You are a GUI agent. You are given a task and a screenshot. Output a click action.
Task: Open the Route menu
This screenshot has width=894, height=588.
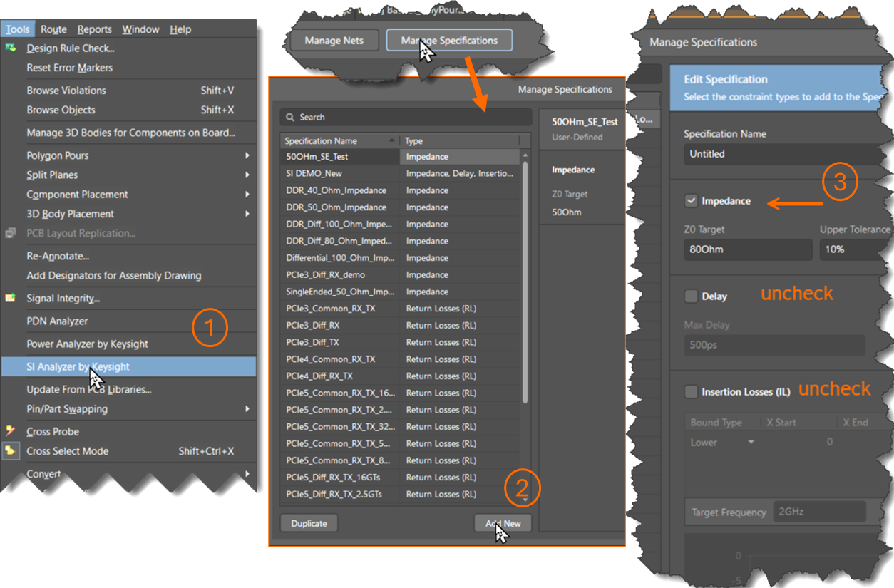[x=53, y=29]
